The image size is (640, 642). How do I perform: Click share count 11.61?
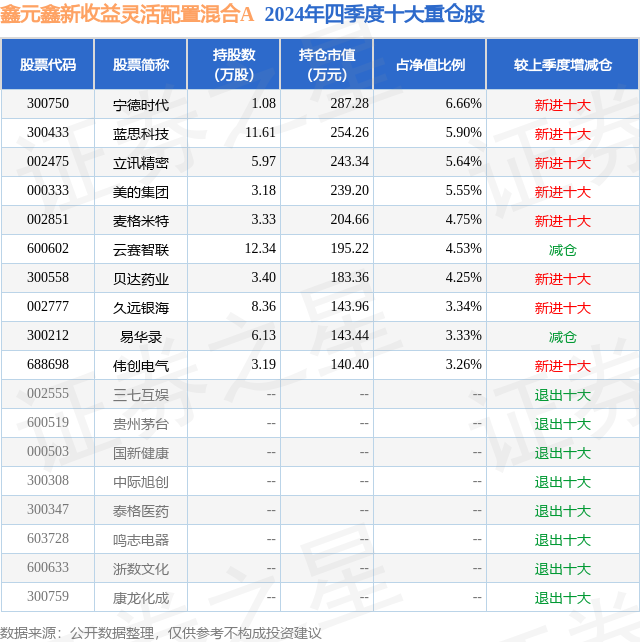pyautogui.click(x=260, y=133)
